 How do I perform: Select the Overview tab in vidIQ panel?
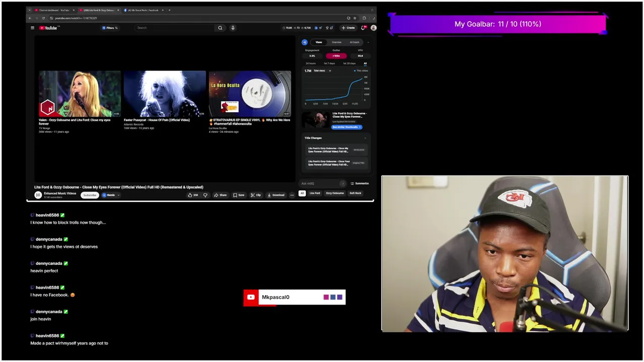(x=337, y=42)
